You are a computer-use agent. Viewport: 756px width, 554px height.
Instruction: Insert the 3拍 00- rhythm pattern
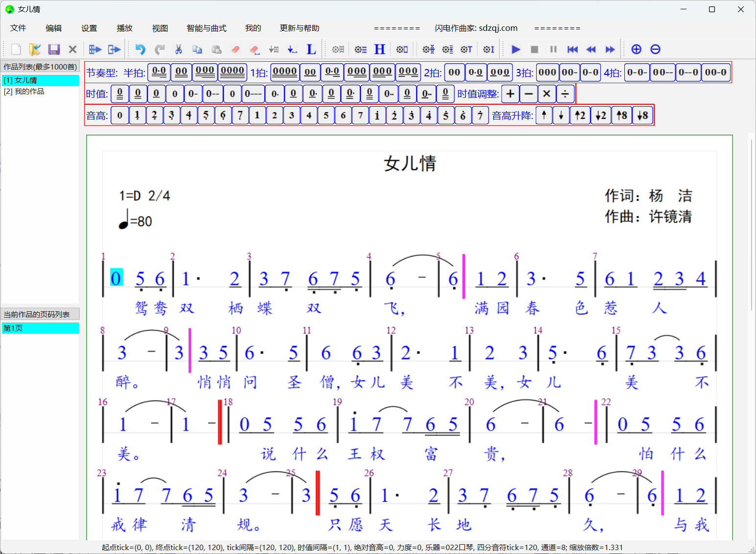point(569,72)
